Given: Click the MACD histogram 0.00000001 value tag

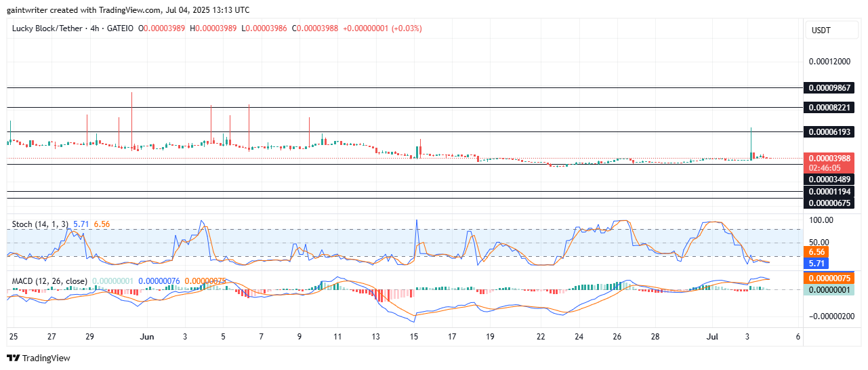Looking at the screenshot, I should coord(828,289).
